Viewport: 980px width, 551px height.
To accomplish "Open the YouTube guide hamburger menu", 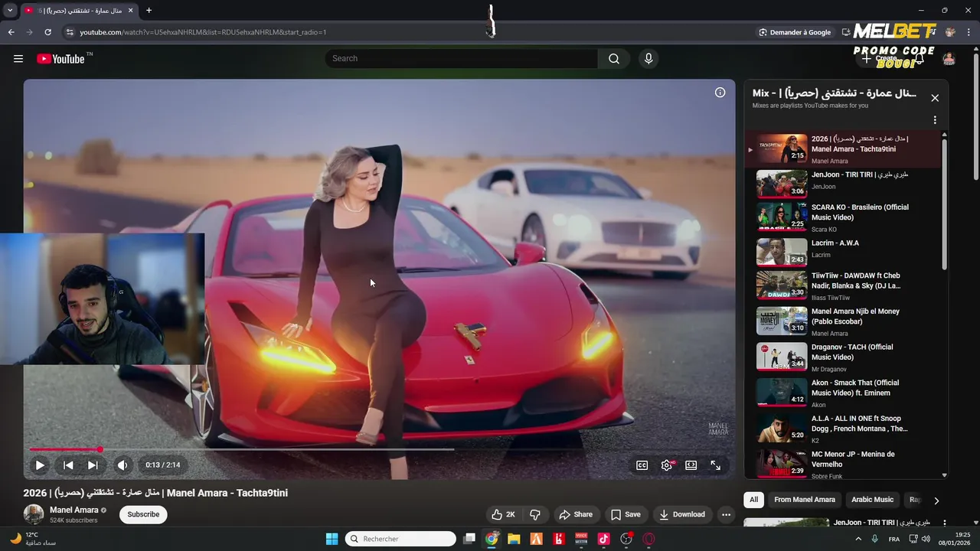I will pyautogui.click(x=18, y=59).
